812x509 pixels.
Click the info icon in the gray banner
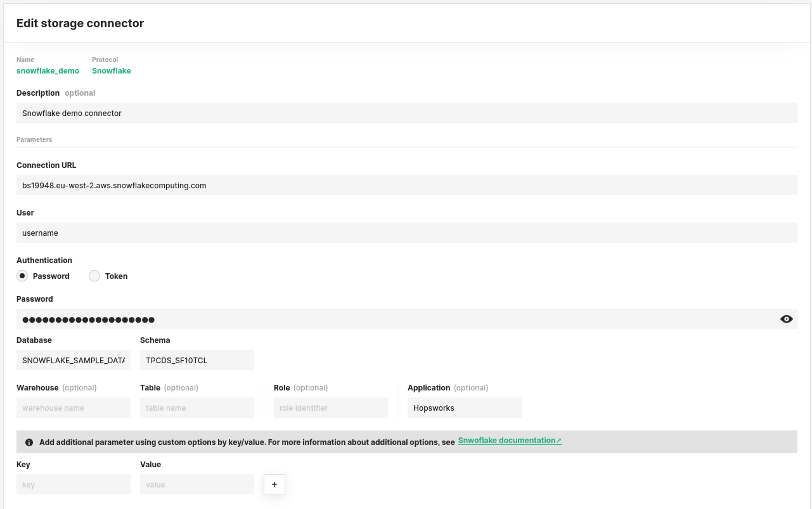click(29, 442)
